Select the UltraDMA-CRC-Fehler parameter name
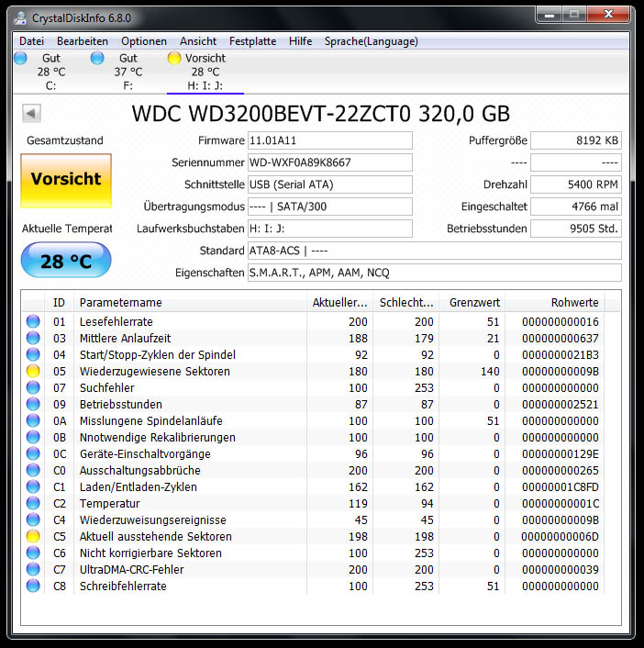This screenshot has width=644, height=648. 131,569
